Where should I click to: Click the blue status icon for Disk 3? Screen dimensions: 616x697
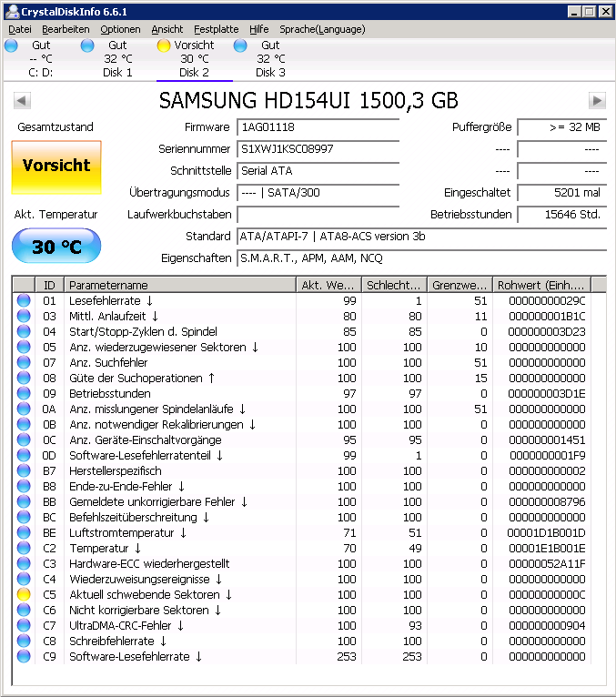(x=240, y=45)
